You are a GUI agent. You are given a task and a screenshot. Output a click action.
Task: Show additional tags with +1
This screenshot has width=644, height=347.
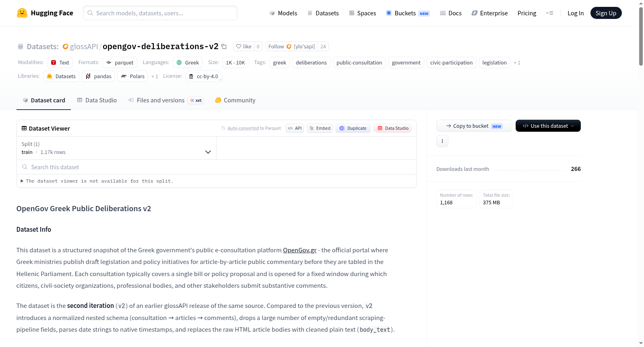coord(517,62)
